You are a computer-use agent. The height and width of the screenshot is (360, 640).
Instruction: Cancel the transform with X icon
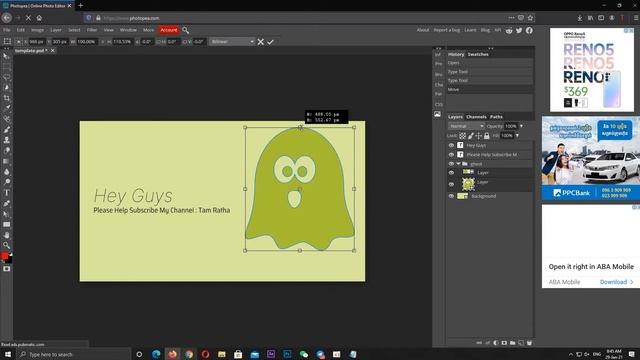(x=260, y=42)
